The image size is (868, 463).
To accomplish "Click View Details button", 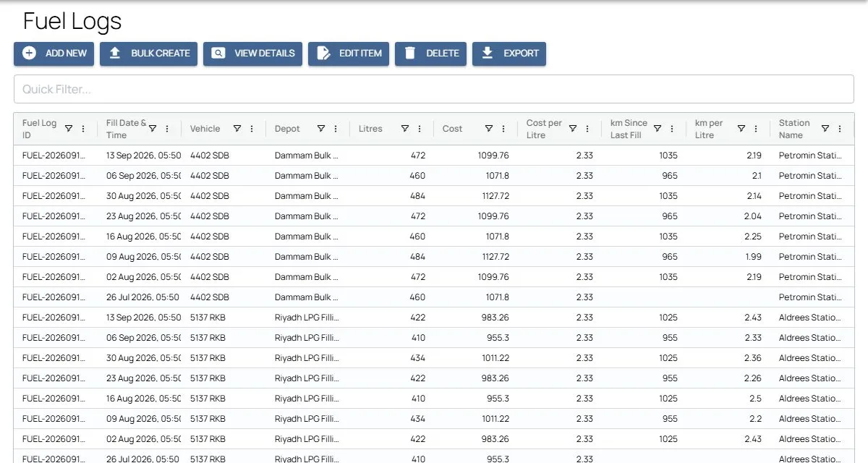I will click(x=252, y=54).
